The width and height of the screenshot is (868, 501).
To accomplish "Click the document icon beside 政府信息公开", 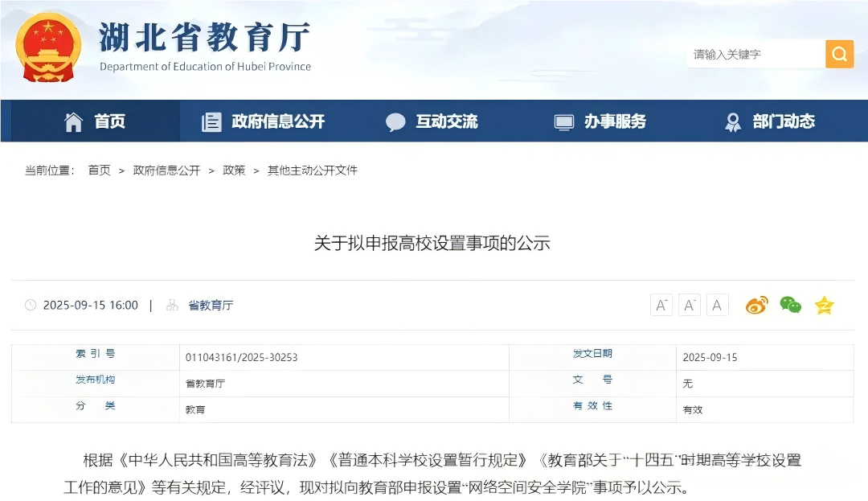I will point(211,121).
